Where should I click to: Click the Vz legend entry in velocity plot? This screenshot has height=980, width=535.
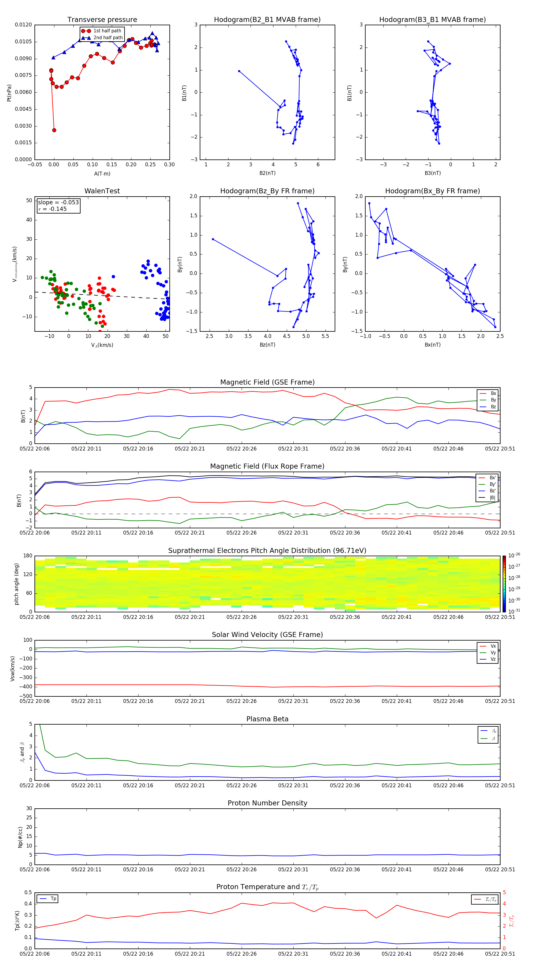coord(488,659)
